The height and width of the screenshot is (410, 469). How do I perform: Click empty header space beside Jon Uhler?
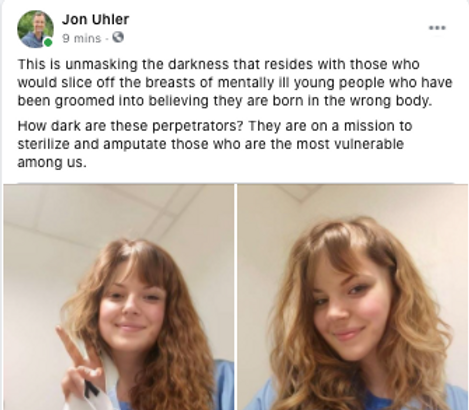[x=277, y=28]
